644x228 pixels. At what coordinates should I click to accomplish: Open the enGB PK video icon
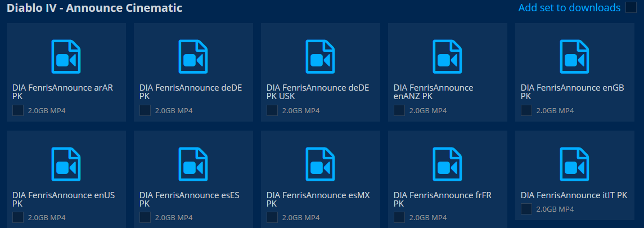pyautogui.click(x=575, y=57)
